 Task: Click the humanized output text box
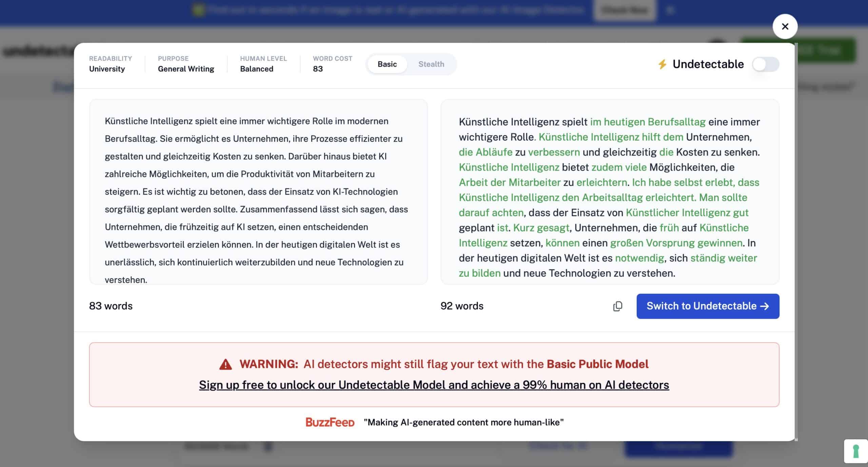pyautogui.click(x=610, y=192)
